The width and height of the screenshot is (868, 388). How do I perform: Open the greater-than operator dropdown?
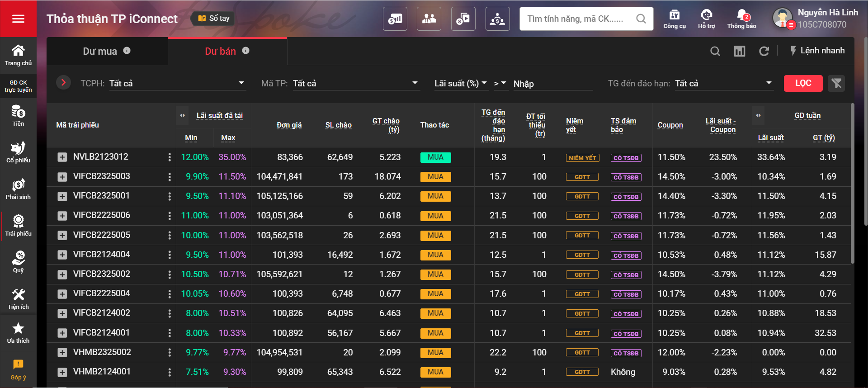pos(500,83)
